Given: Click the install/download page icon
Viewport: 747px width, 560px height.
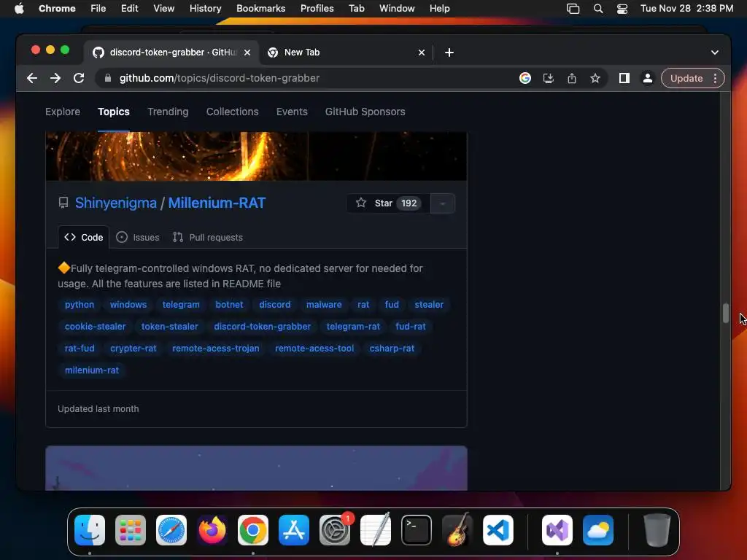Looking at the screenshot, I should (x=549, y=78).
